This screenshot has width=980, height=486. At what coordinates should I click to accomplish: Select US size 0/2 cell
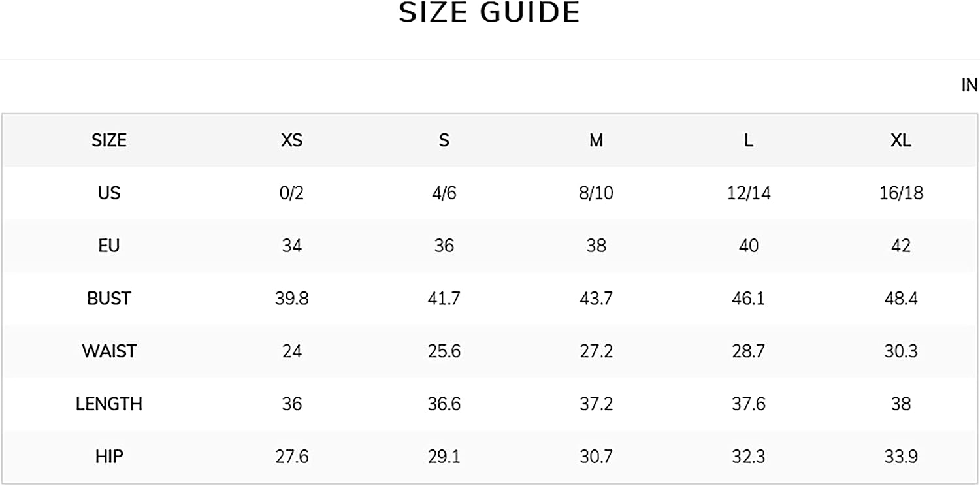click(291, 193)
